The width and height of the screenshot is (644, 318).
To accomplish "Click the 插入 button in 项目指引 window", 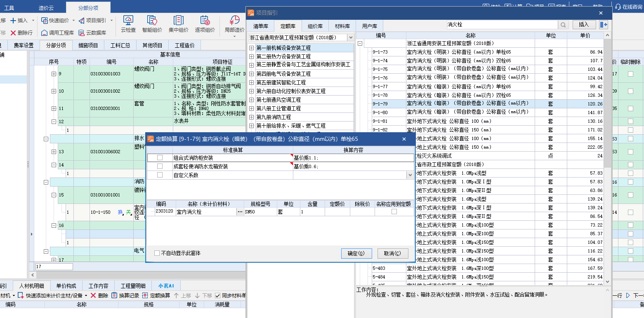I will click(x=584, y=25).
